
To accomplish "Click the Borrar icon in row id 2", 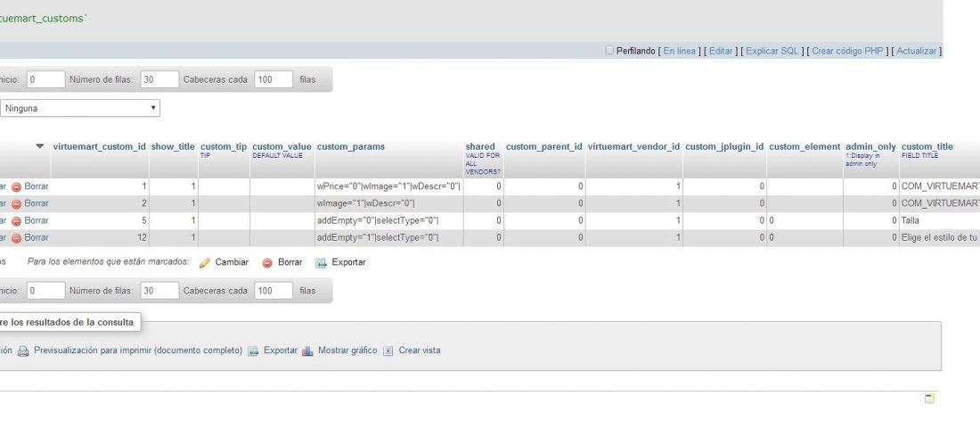I will [17, 203].
